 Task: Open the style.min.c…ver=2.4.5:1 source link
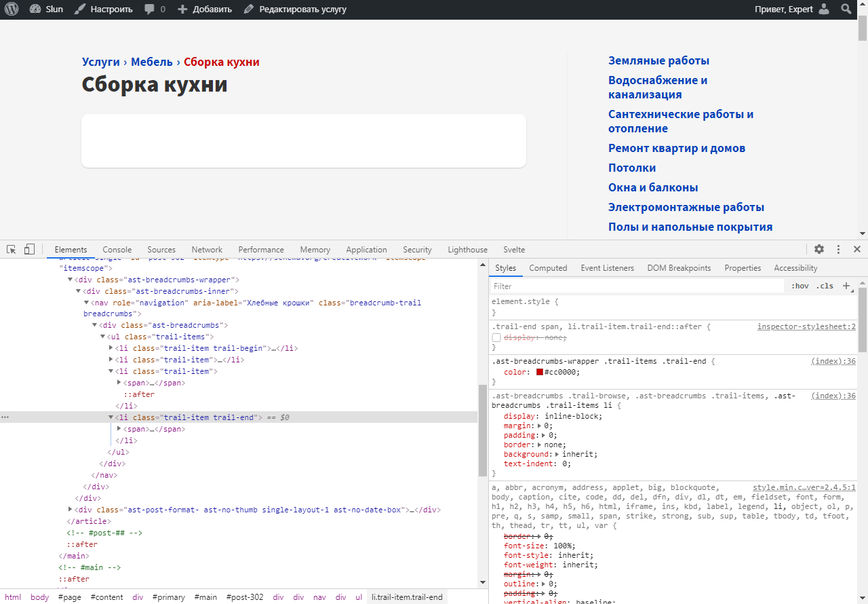804,487
